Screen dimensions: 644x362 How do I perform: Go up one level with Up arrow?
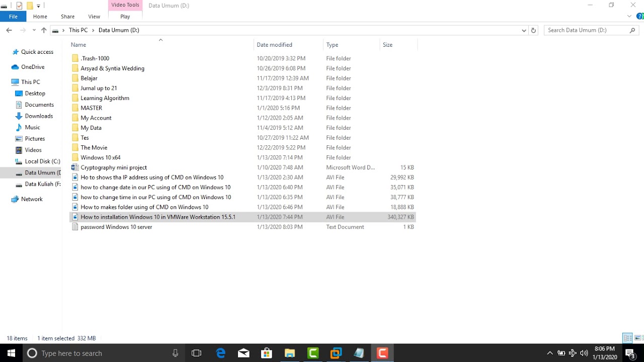point(44,30)
